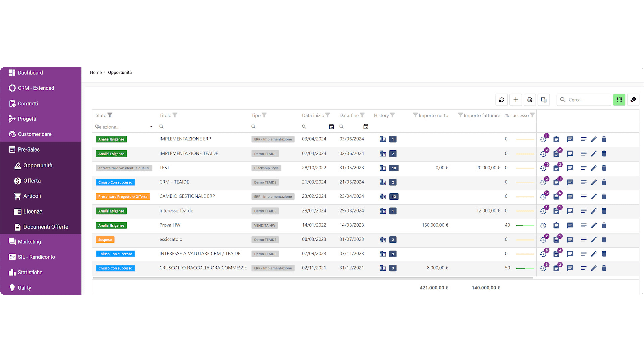Open the Tipo column filter funnel
Viewport: 644px width, 362px height.
click(264, 115)
